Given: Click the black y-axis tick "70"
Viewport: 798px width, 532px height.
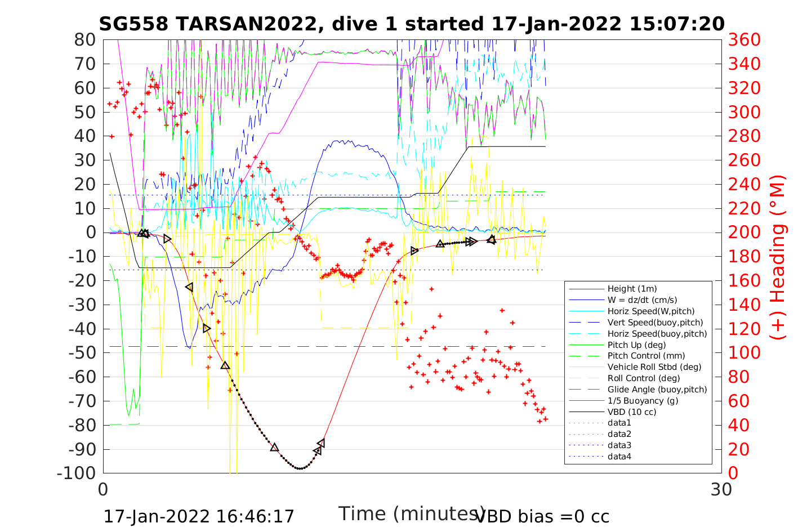Looking at the screenshot, I should tap(85, 64).
